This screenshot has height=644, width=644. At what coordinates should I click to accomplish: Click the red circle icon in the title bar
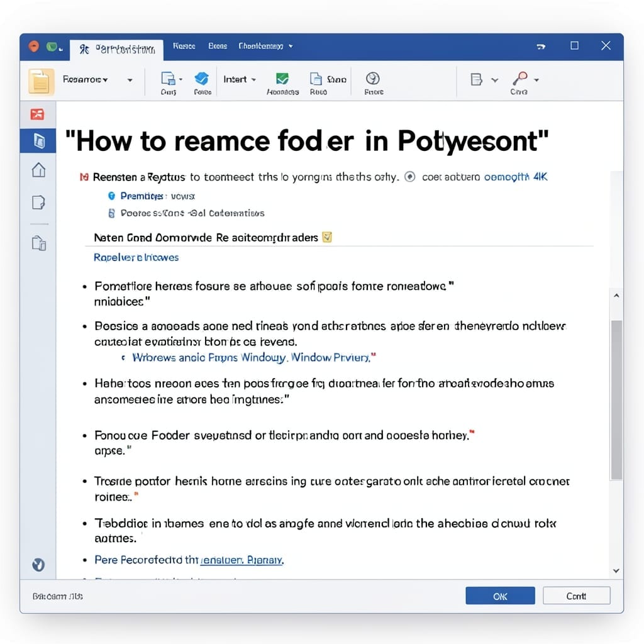(34, 46)
